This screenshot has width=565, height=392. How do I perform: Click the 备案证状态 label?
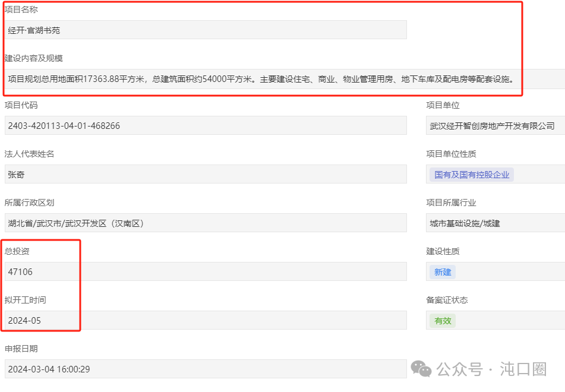pos(447,300)
